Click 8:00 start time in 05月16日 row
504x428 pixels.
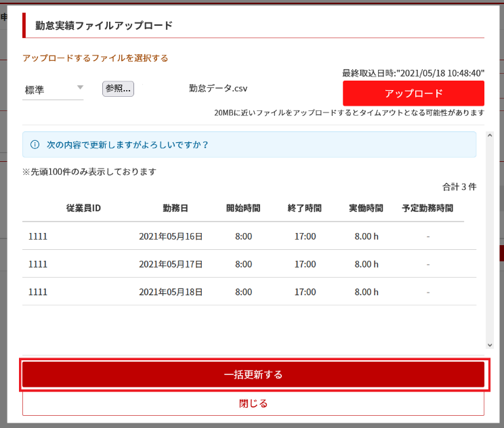pos(243,236)
